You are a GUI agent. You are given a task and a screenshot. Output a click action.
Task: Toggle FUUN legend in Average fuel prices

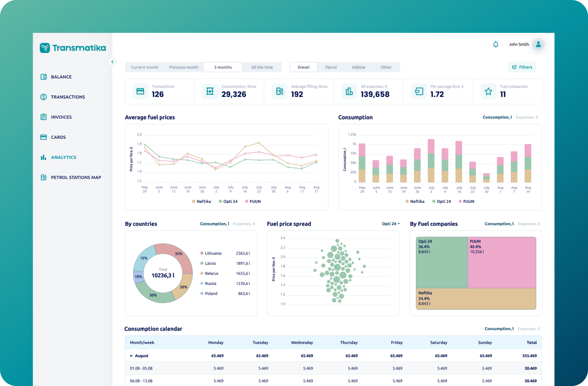(x=253, y=202)
